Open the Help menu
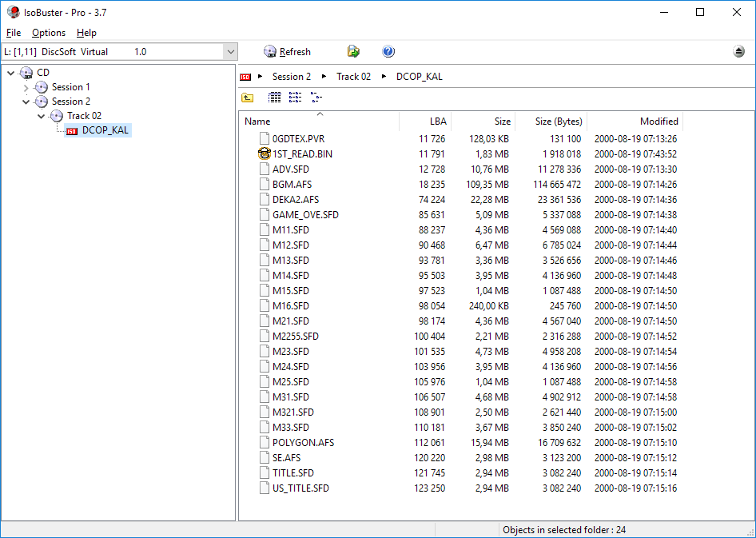 87,33
